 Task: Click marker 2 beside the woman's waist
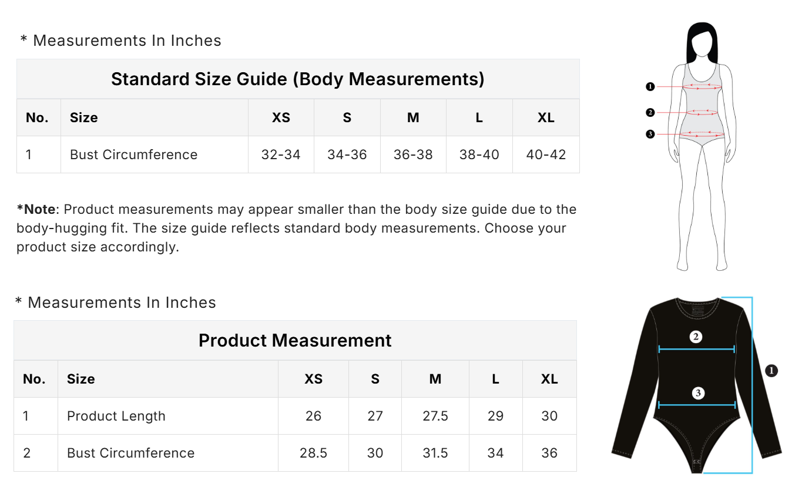650,112
